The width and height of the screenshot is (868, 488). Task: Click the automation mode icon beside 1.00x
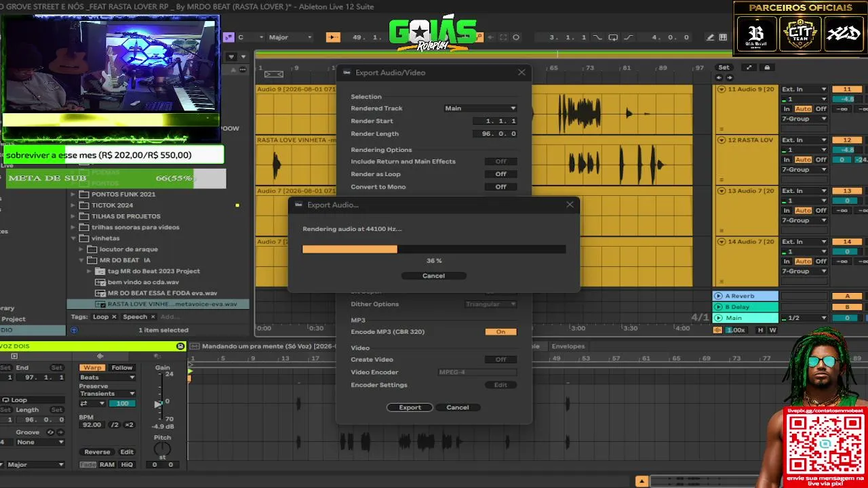point(718,330)
